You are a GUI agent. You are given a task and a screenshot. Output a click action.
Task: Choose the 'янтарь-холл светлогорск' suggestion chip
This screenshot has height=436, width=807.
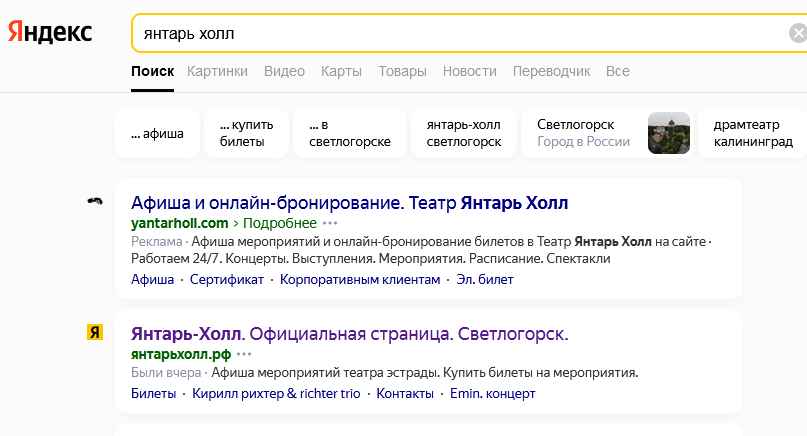click(464, 133)
